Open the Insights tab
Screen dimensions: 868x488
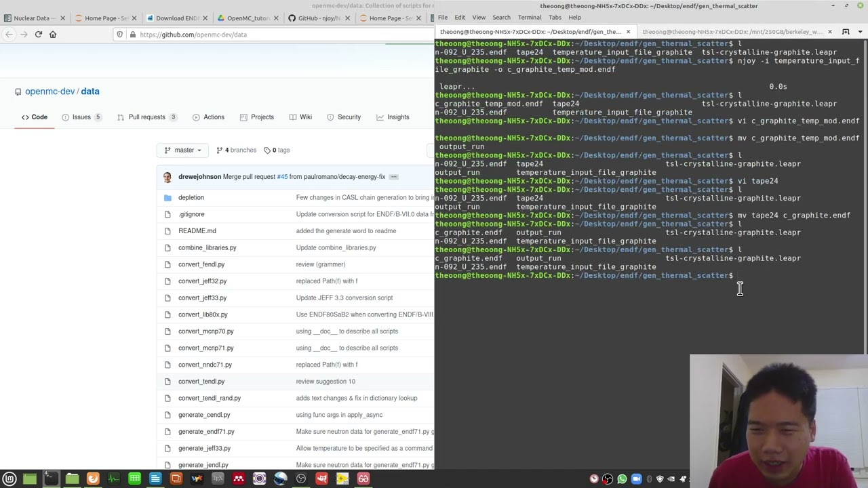(x=393, y=117)
